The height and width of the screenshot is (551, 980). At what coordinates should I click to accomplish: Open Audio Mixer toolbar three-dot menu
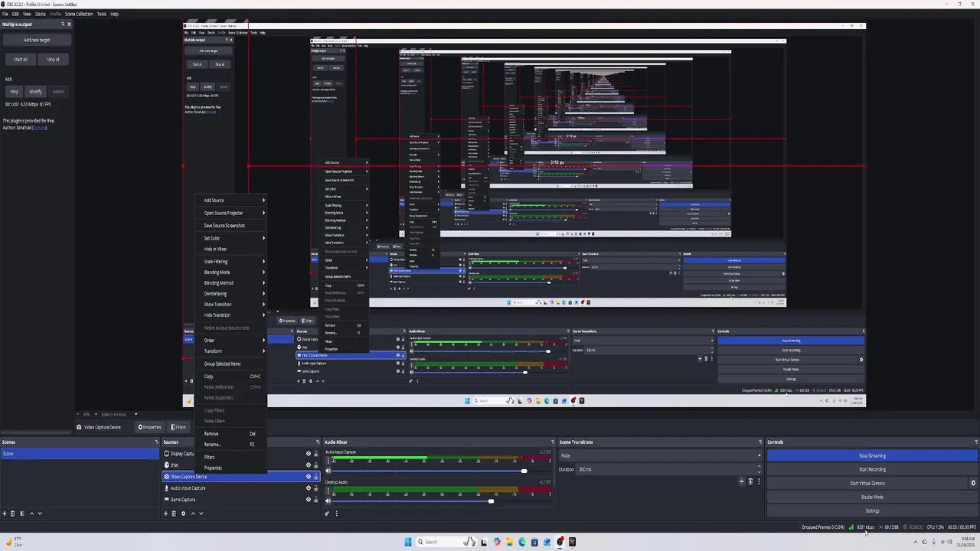click(x=337, y=514)
